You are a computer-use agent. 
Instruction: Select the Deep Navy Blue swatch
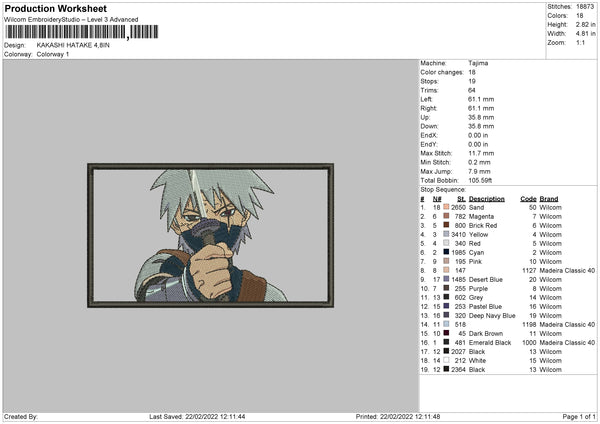coord(446,315)
